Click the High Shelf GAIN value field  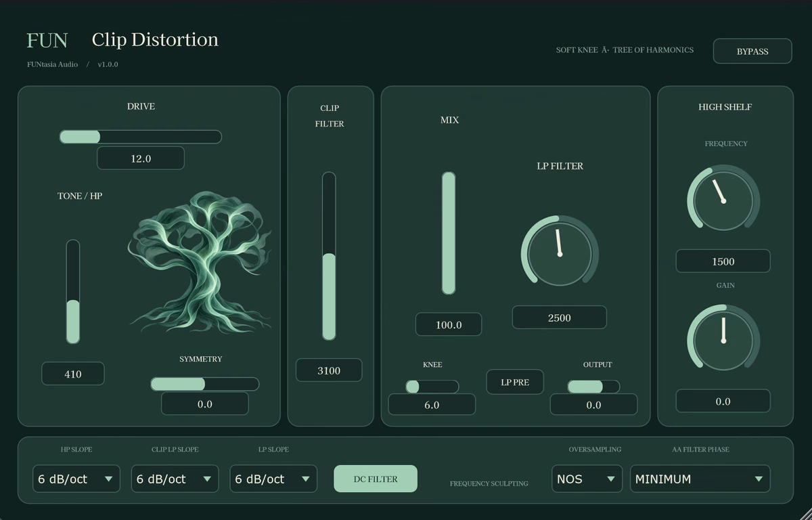click(x=723, y=401)
